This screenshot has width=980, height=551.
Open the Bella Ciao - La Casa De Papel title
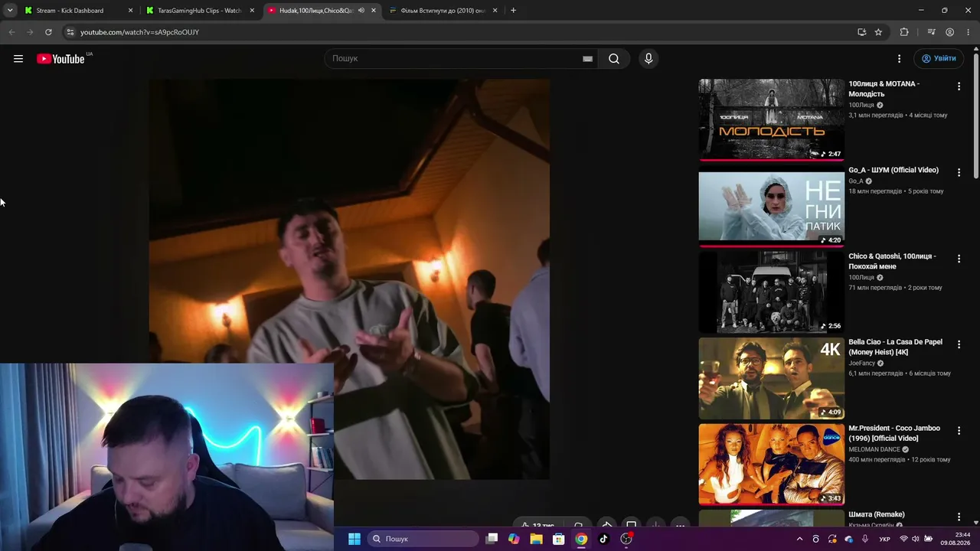click(x=896, y=347)
